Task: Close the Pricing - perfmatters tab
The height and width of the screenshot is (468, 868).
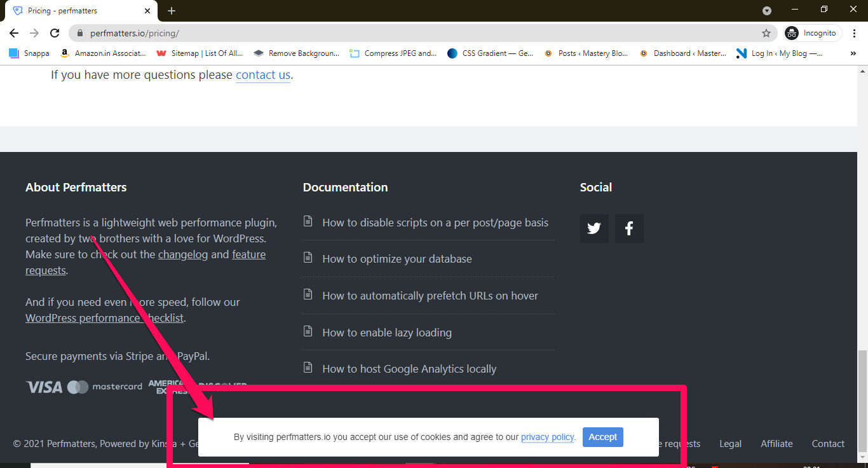Action: [147, 11]
